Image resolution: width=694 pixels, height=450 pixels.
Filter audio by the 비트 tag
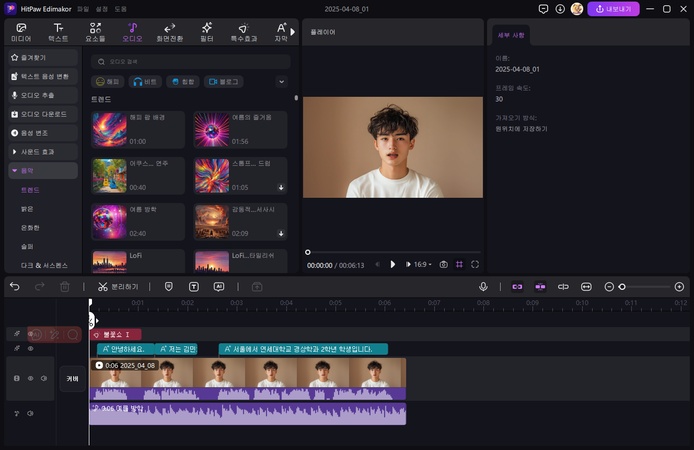click(145, 82)
